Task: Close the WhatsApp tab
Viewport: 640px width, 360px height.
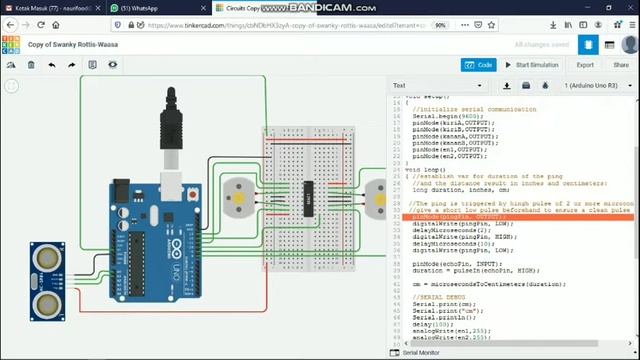Action: [203, 8]
